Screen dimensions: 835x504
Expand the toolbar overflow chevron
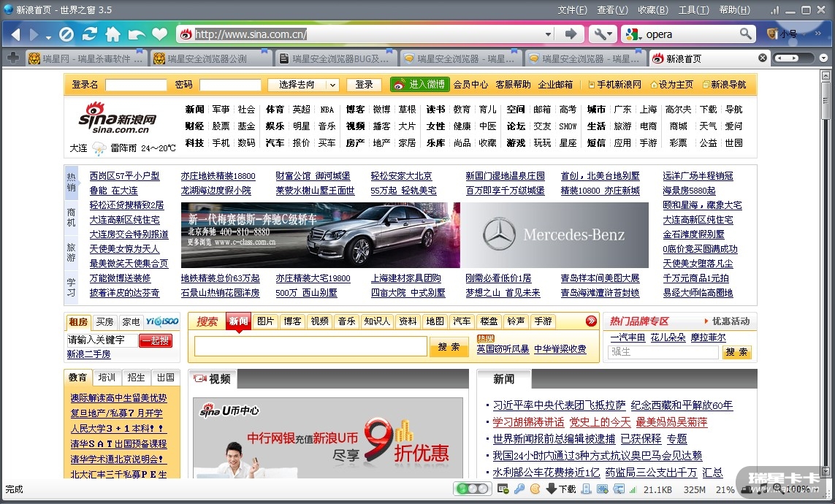[x=818, y=34]
